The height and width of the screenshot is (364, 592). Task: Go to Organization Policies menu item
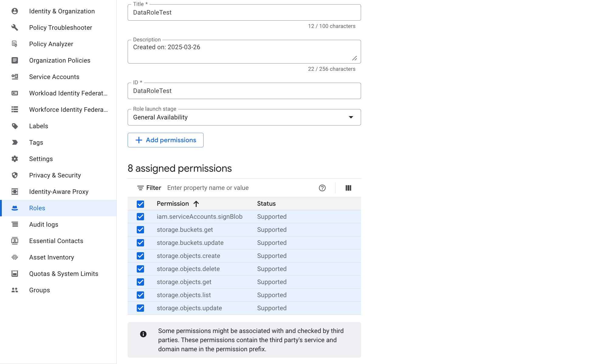60,60
